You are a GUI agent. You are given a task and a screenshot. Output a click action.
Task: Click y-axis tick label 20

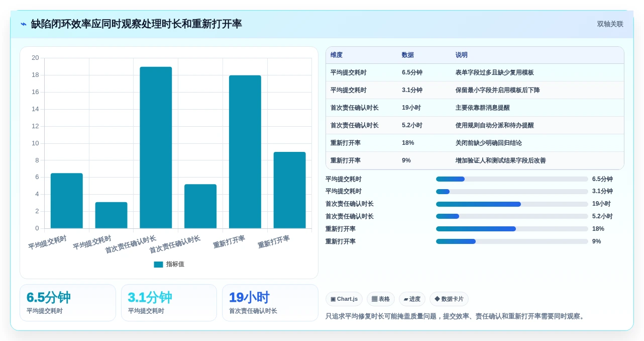tap(35, 58)
